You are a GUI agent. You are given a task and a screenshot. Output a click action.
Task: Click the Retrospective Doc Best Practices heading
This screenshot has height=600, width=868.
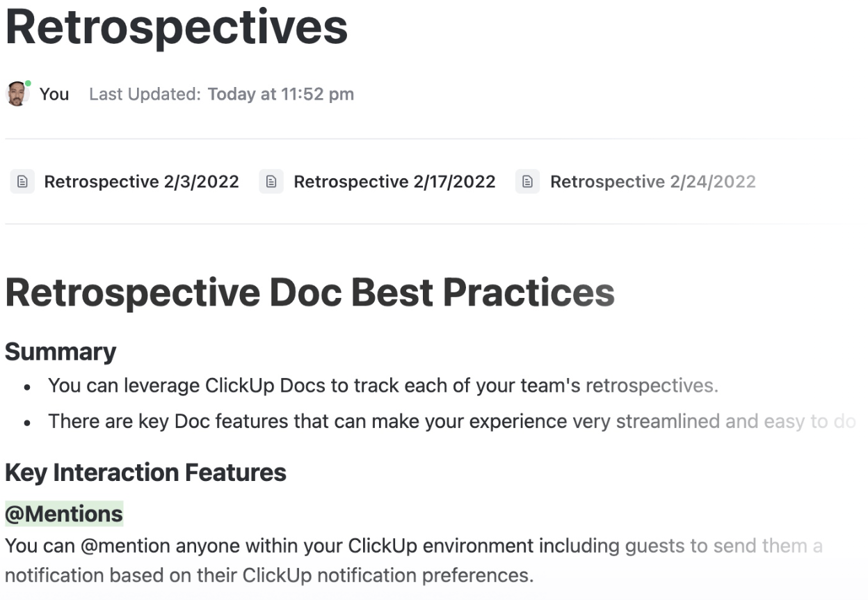pyautogui.click(x=310, y=292)
